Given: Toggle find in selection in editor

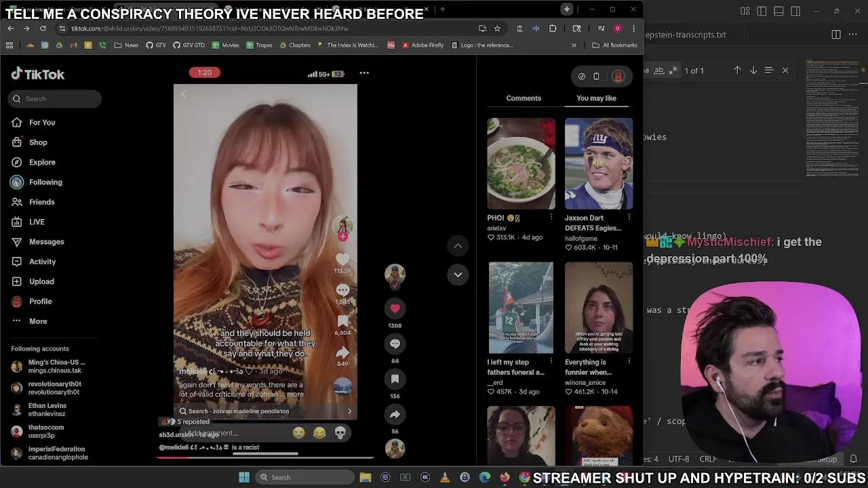Looking at the screenshot, I should coord(769,70).
